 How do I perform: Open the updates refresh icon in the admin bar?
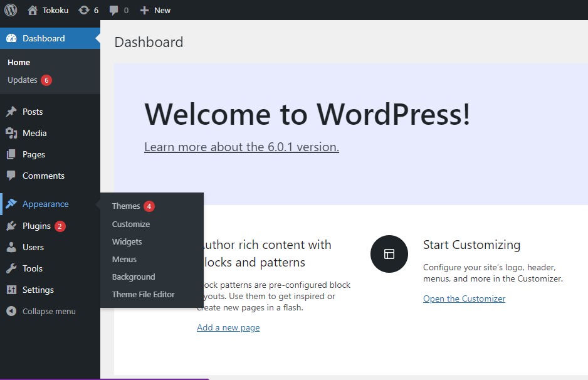(83, 10)
